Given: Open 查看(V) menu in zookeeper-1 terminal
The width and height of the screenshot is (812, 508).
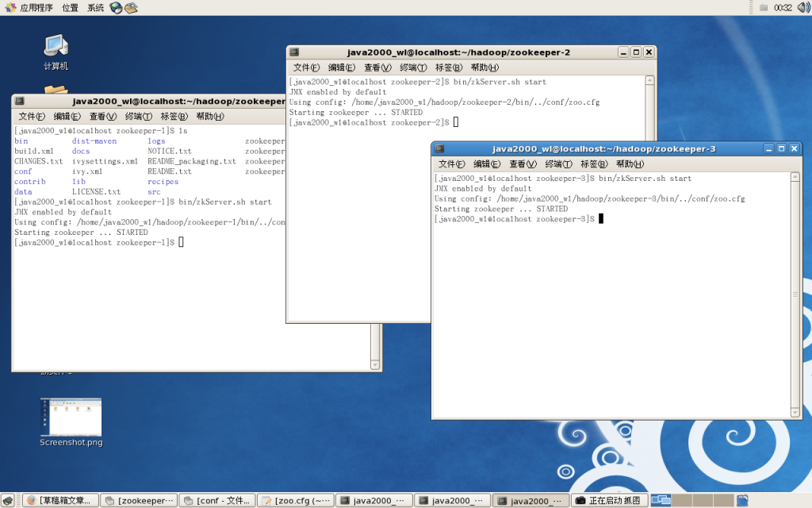Looking at the screenshot, I should [x=103, y=116].
